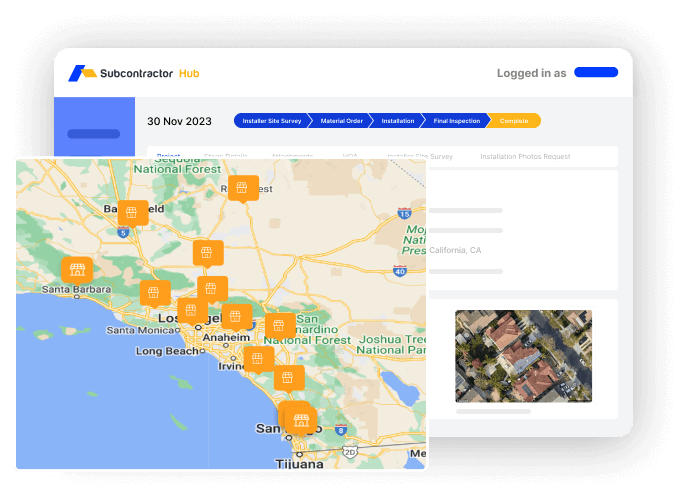688x498 pixels.
Task: Click the sidebar menu item in blue panel
Action: 93,133
